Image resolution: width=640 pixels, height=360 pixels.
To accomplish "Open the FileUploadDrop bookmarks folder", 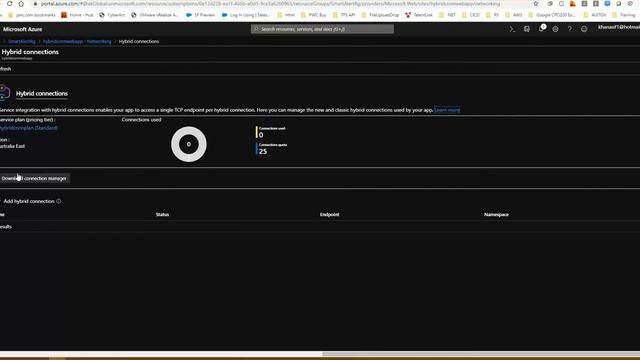I will [380, 15].
